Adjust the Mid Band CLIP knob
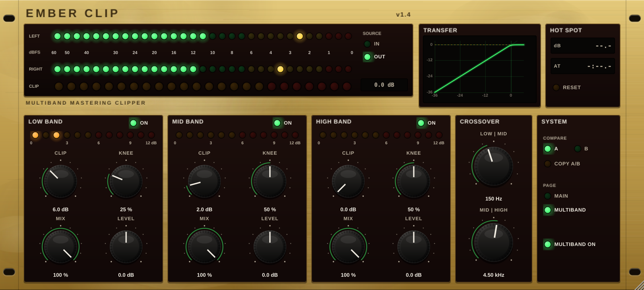Viewport: 644px width, 290px height. 204,181
